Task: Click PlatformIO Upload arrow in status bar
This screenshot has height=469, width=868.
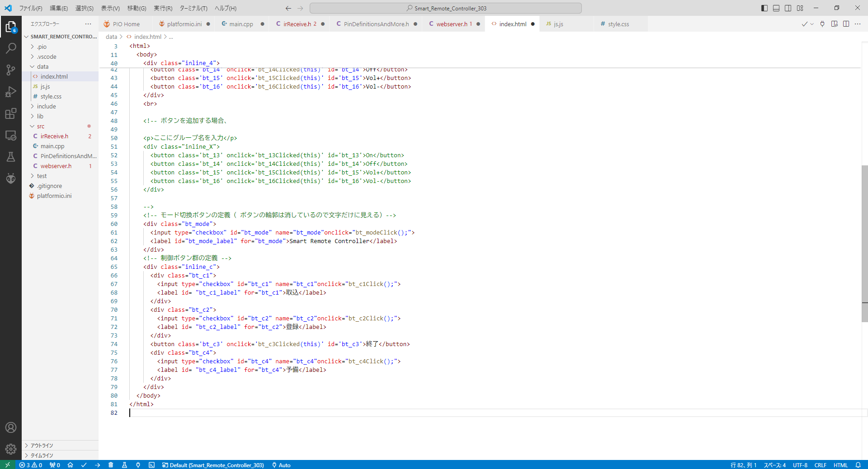Action: [x=98, y=465]
